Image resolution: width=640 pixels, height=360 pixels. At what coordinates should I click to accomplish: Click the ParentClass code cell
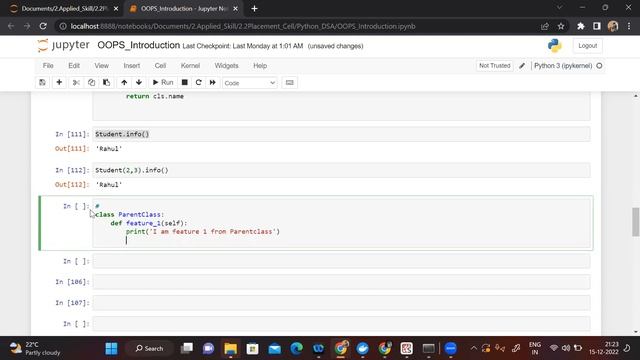[x=341, y=223]
